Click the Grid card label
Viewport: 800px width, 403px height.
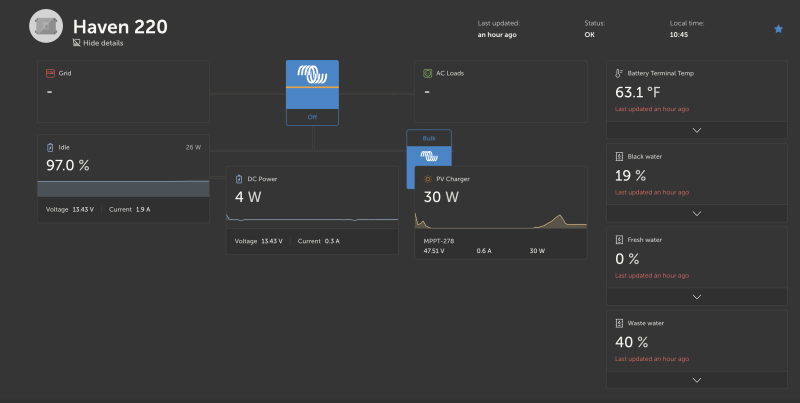tap(65, 73)
